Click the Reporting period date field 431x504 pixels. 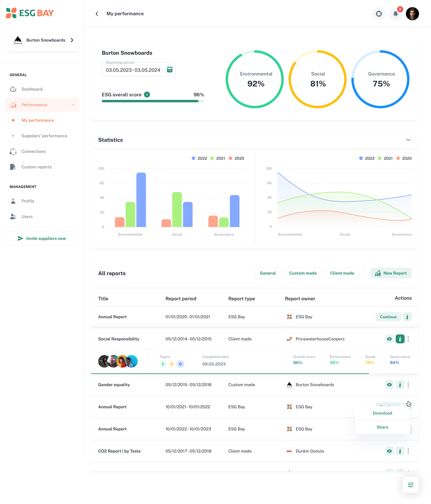[x=138, y=70]
